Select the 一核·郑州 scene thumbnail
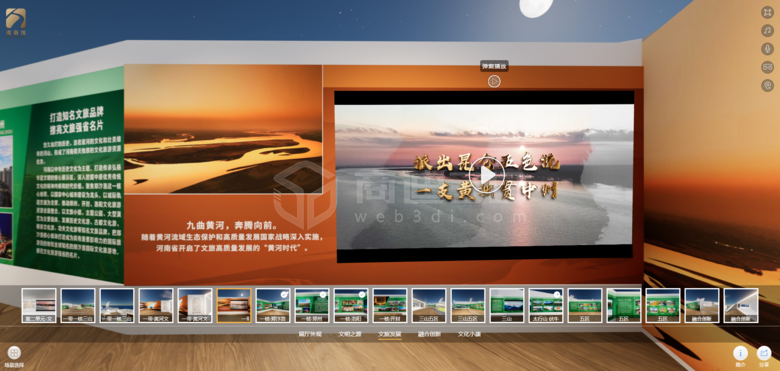 [x=312, y=305]
